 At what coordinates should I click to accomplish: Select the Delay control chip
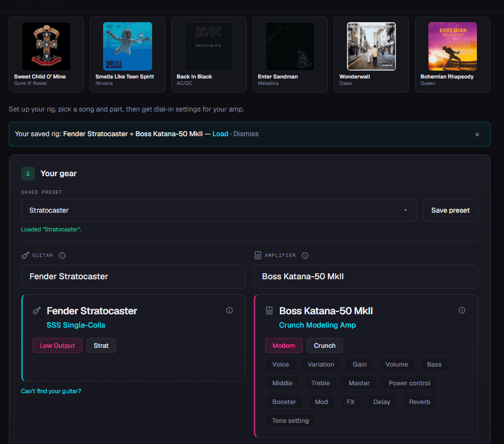coord(382,402)
